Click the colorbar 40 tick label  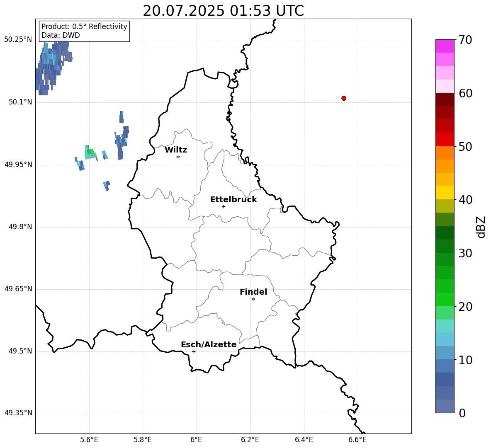click(x=465, y=200)
